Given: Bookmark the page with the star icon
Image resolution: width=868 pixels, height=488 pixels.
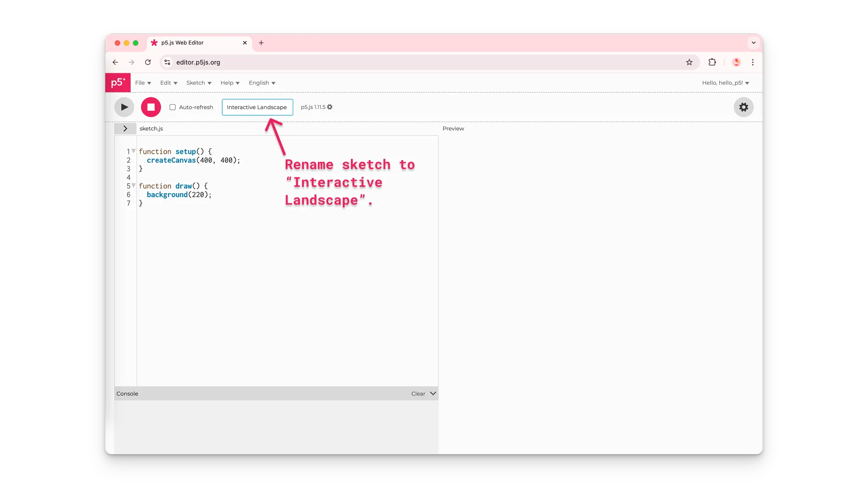Looking at the screenshot, I should pyautogui.click(x=690, y=62).
